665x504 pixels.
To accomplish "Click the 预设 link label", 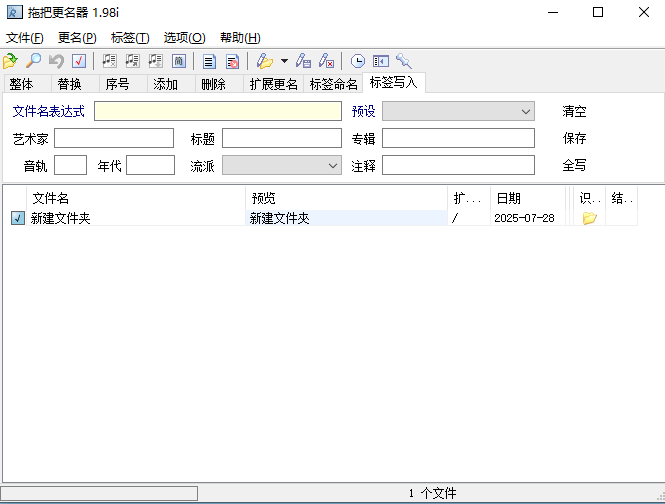I will (x=363, y=111).
